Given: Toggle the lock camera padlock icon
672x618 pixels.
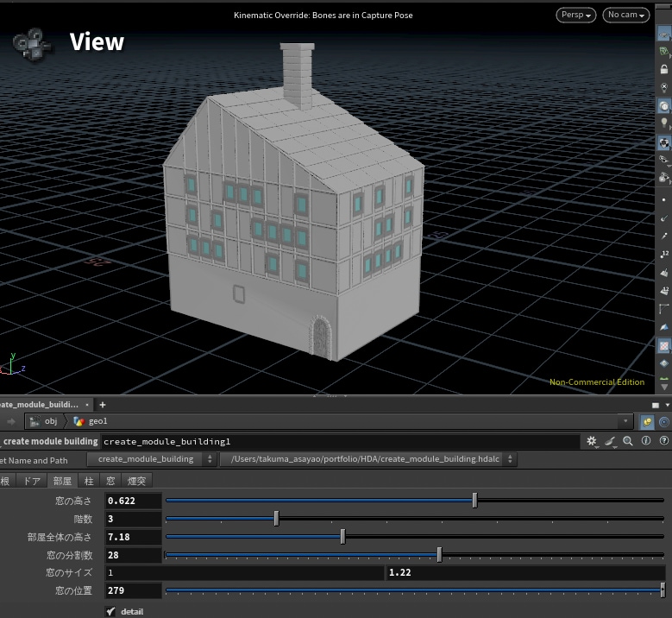Looking at the screenshot, I should tap(664, 69).
